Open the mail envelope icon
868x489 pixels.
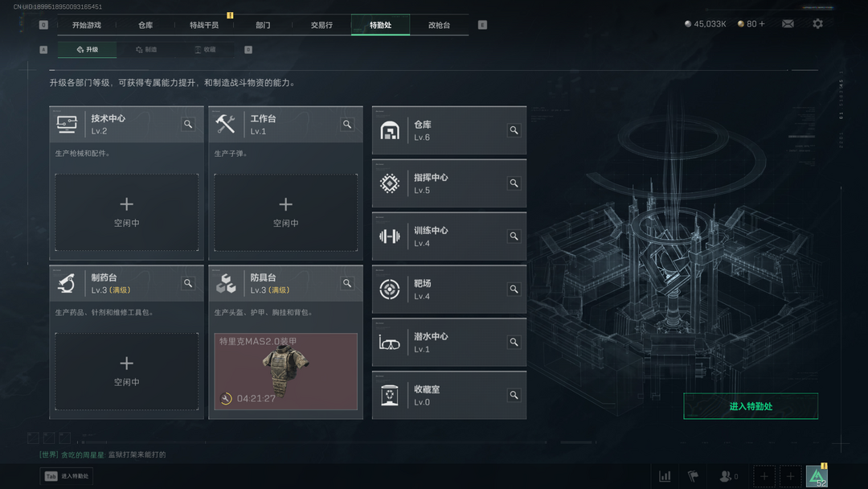787,24
